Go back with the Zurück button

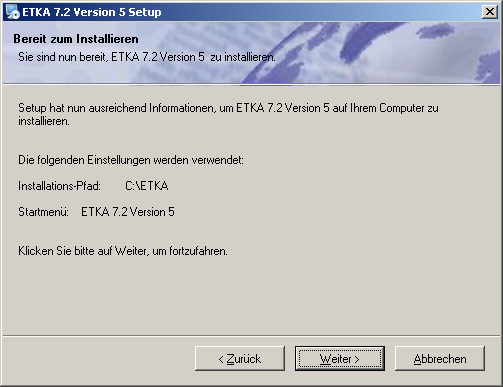point(240,359)
